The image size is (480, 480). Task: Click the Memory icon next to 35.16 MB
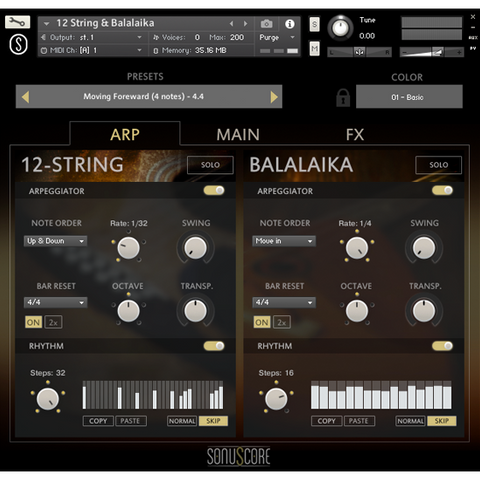[x=155, y=51]
